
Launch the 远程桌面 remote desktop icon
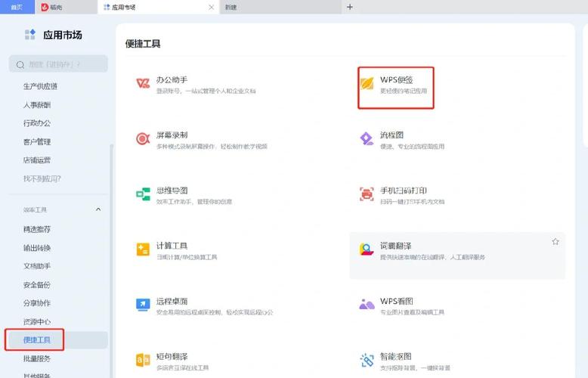pyautogui.click(x=143, y=305)
